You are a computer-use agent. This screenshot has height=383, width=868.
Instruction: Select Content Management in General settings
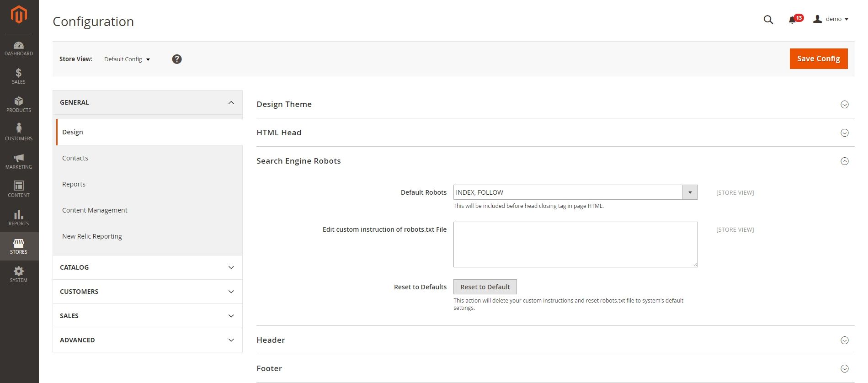pyautogui.click(x=95, y=210)
